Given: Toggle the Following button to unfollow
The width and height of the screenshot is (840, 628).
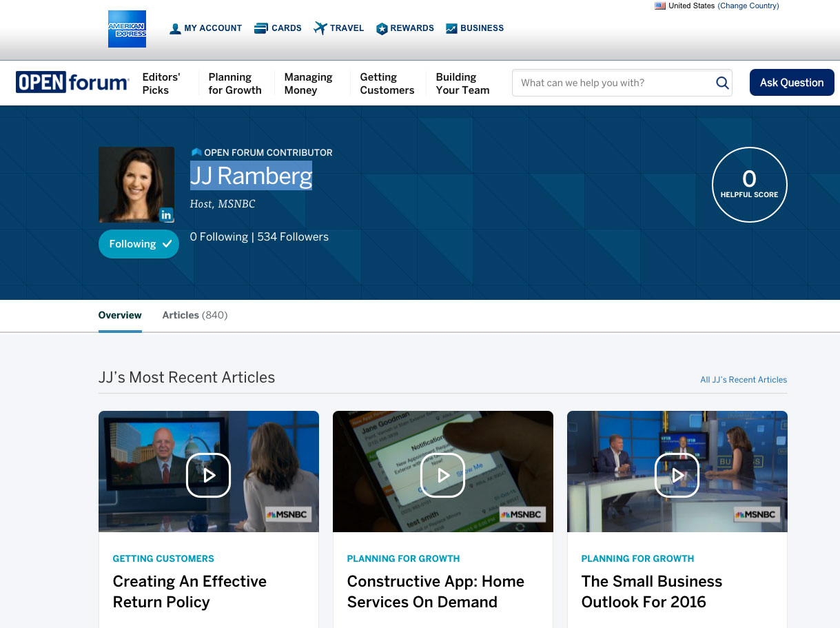Looking at the screenshot, I should tap(139, 244).
